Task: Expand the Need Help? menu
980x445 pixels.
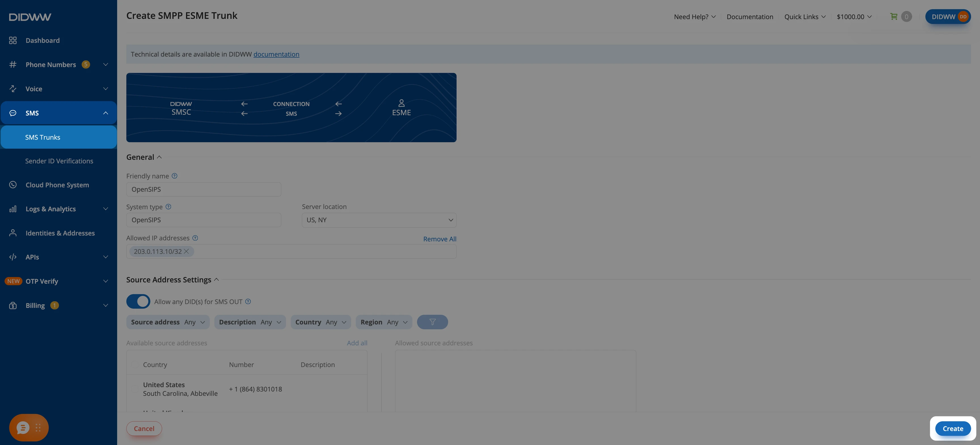Action: pyautogui.click(x=695, y=17)
